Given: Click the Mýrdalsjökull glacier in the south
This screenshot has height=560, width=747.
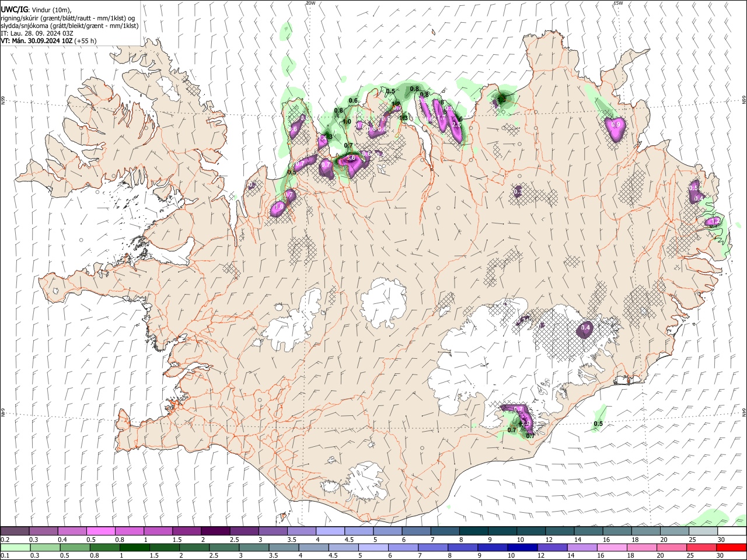Looking at the screenshot, I should pos(365,481).
